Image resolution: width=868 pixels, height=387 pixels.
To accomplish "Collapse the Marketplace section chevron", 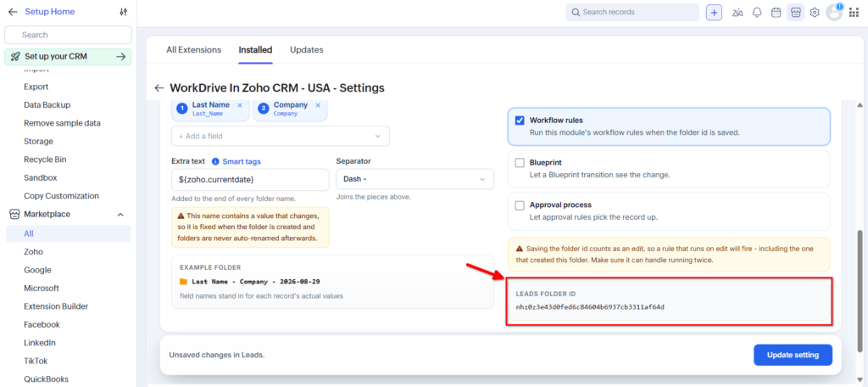I will point(120,214).
